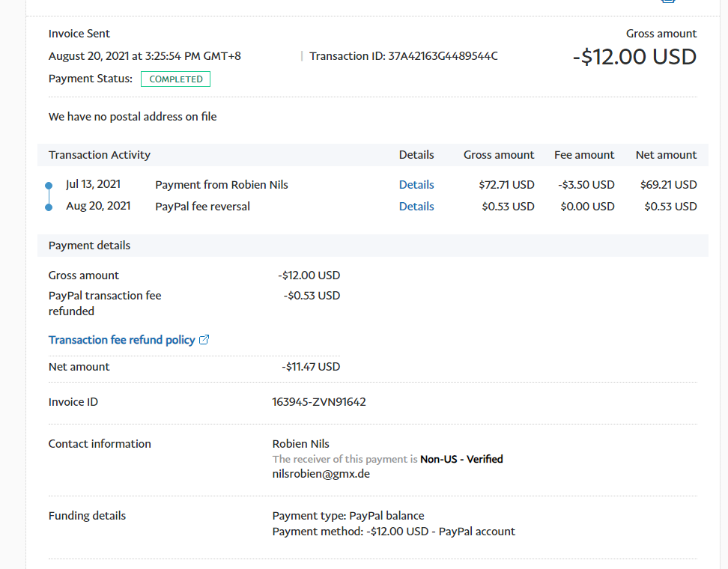Open Details for Payment from Robien Nils
Viewport: 728px width, 569px height.
(x=416, y=185)
